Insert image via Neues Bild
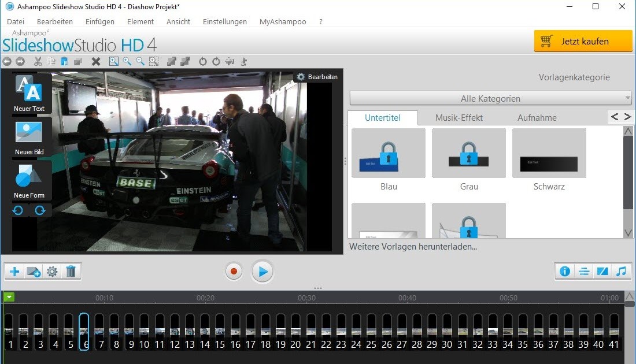This screenshot has height=364, width=636. point(29,138)
